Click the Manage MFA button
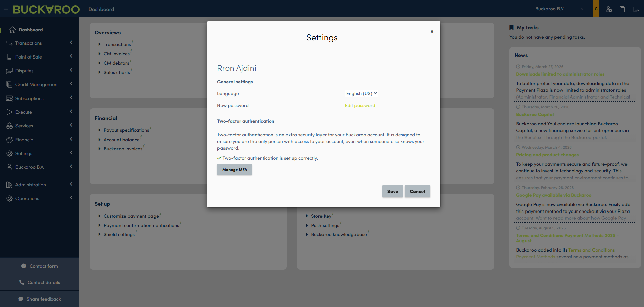Image resolution: width=644 pixels, height=307 pixels. 235,170
